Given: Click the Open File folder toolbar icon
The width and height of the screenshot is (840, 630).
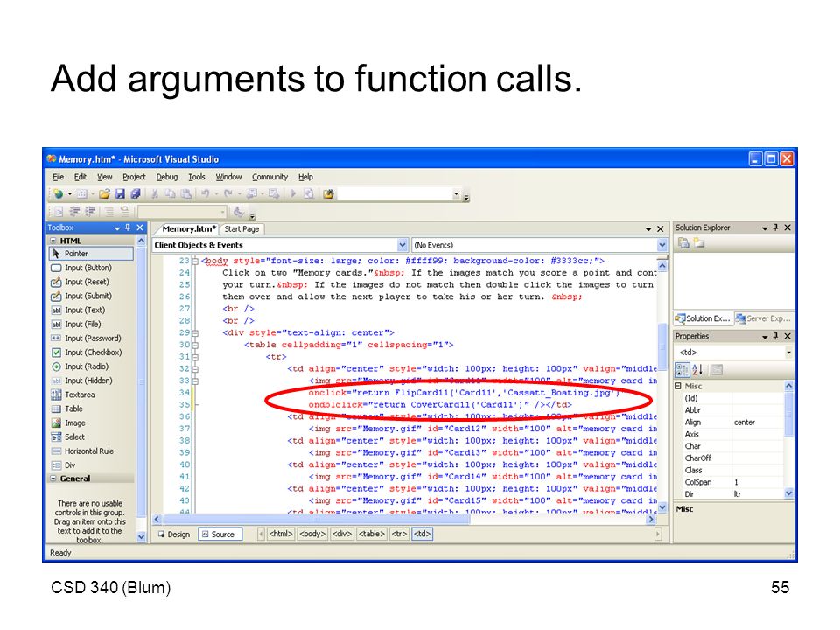Looking at the screenshot, I should (104, 194).
